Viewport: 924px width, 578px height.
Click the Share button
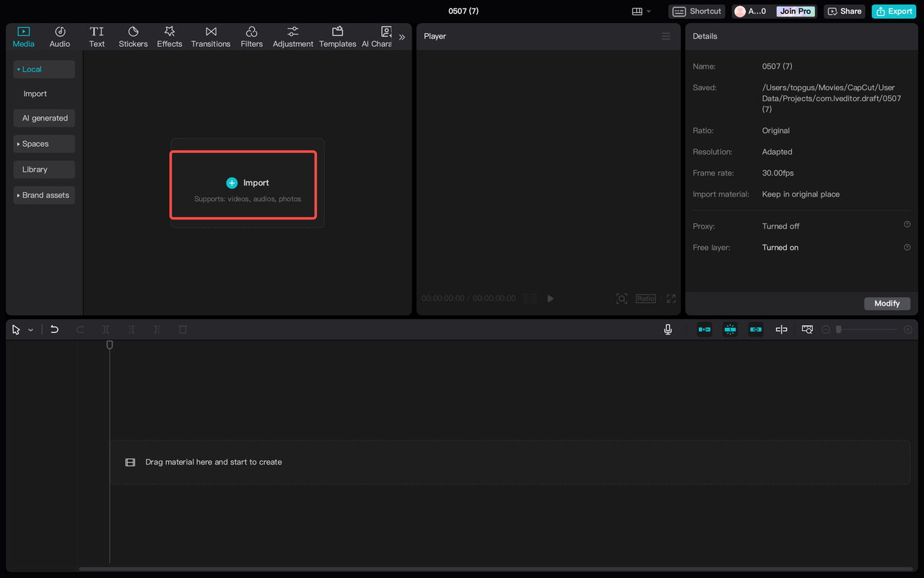[x=844, y=12]
